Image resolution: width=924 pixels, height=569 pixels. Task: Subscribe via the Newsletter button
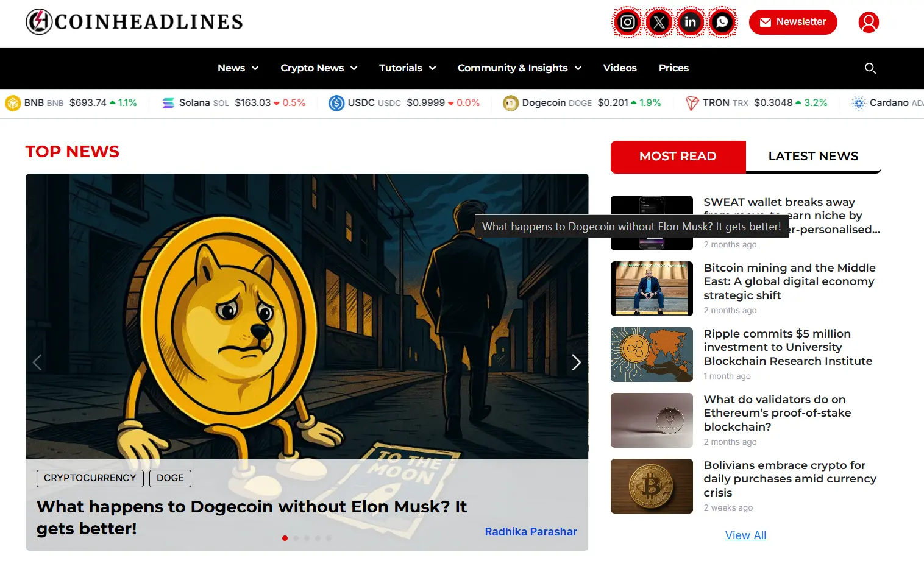coord(793,22)
